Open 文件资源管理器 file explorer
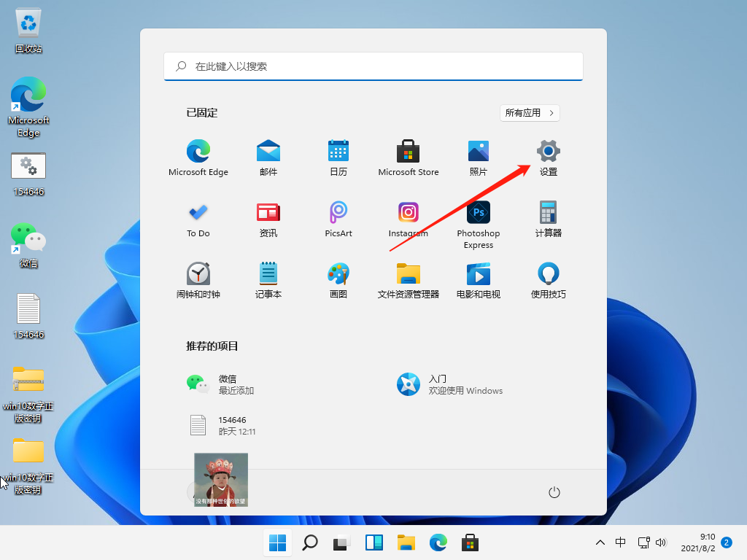Screen dimensions: 747x560 (409, 281)
